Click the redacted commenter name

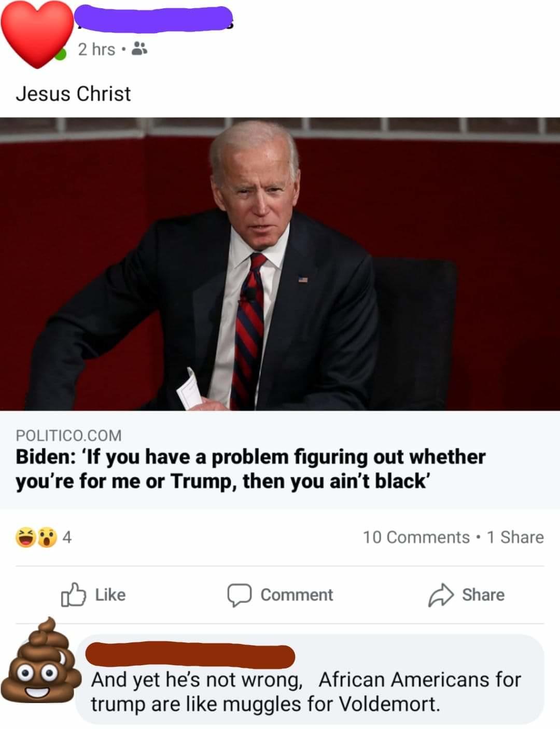[x=190, y=655]
